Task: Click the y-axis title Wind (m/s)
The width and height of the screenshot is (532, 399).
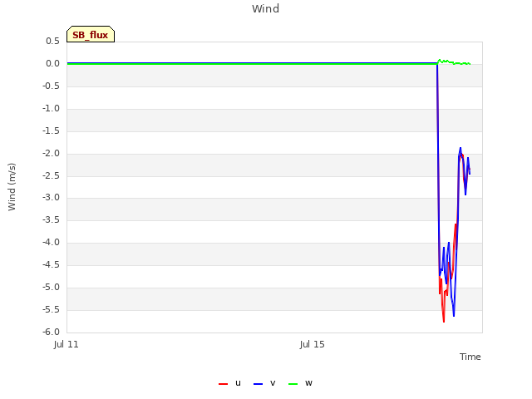Action: coord(12,187)
